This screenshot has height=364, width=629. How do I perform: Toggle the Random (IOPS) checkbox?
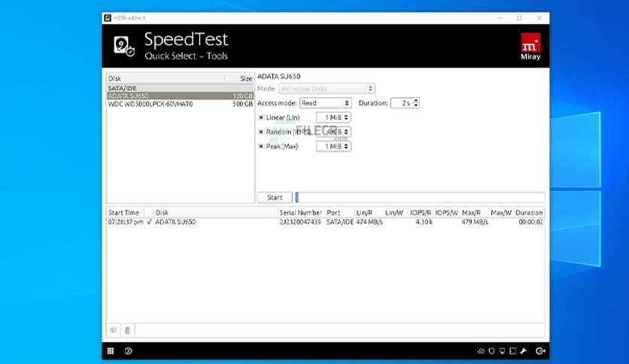[x=261, y=132]
